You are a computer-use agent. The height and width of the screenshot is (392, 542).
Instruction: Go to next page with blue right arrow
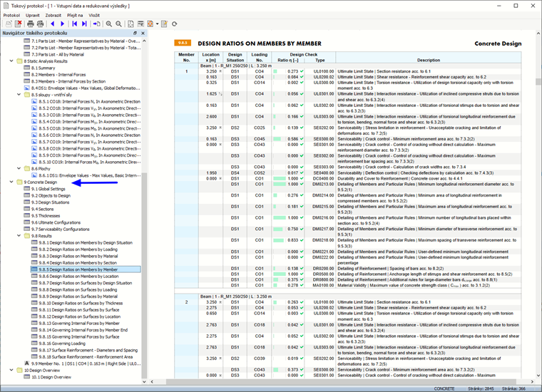tap(62, 24)
